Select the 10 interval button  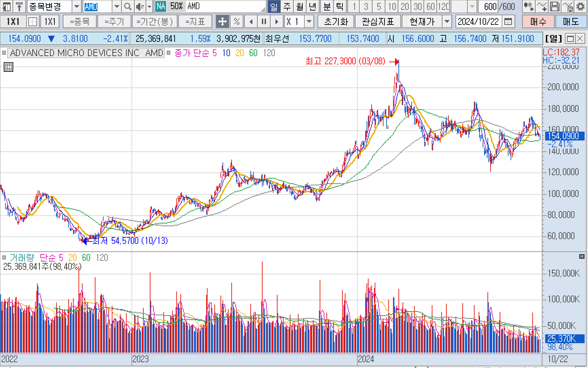click(x=392, y=6)
